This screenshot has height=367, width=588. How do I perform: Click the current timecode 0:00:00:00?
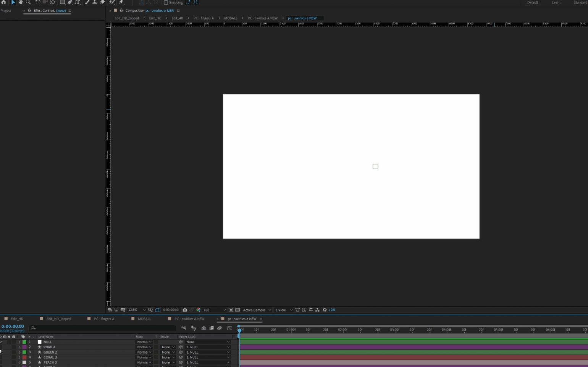(x=13, y=326)
